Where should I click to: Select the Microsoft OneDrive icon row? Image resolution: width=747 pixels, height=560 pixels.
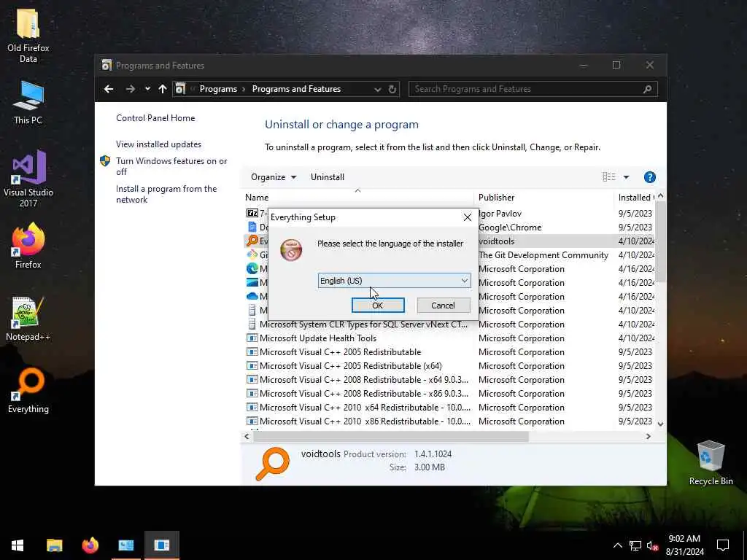tap(252, 296)
